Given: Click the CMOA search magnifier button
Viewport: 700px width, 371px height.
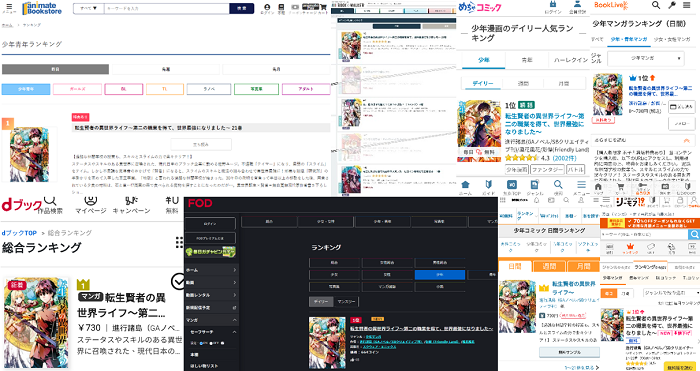Looking at the screenshot, I should pyautogui.click(x=694, y=234).
